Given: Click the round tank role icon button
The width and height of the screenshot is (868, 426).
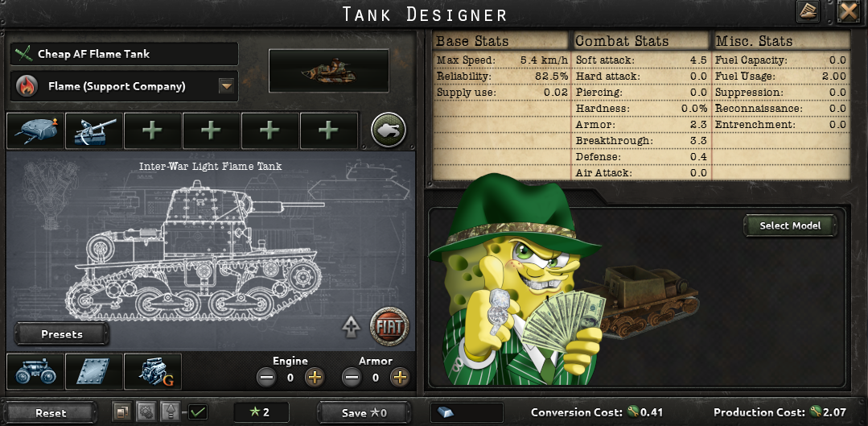Looking at the screenshot, I should pos(388,130).
